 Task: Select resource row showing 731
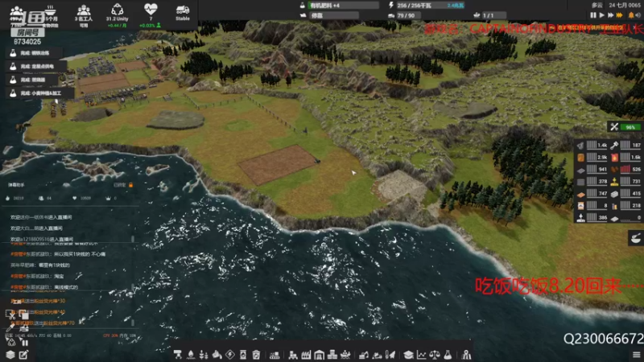[626, 181]
